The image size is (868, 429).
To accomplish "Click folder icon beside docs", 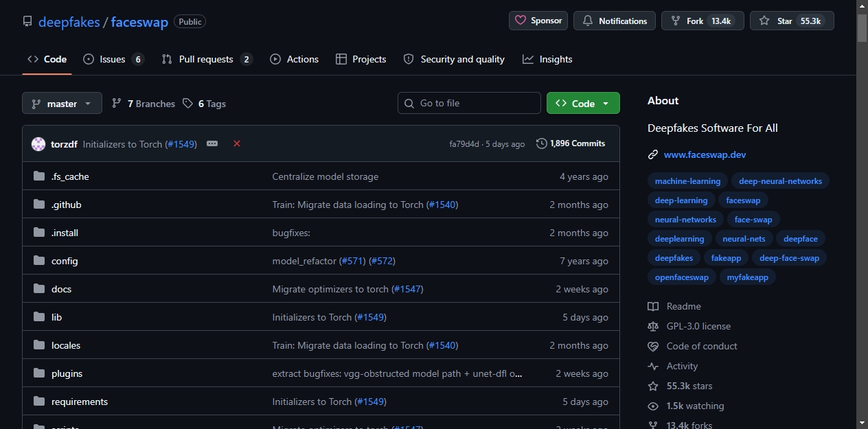I will tap(39, 289).
